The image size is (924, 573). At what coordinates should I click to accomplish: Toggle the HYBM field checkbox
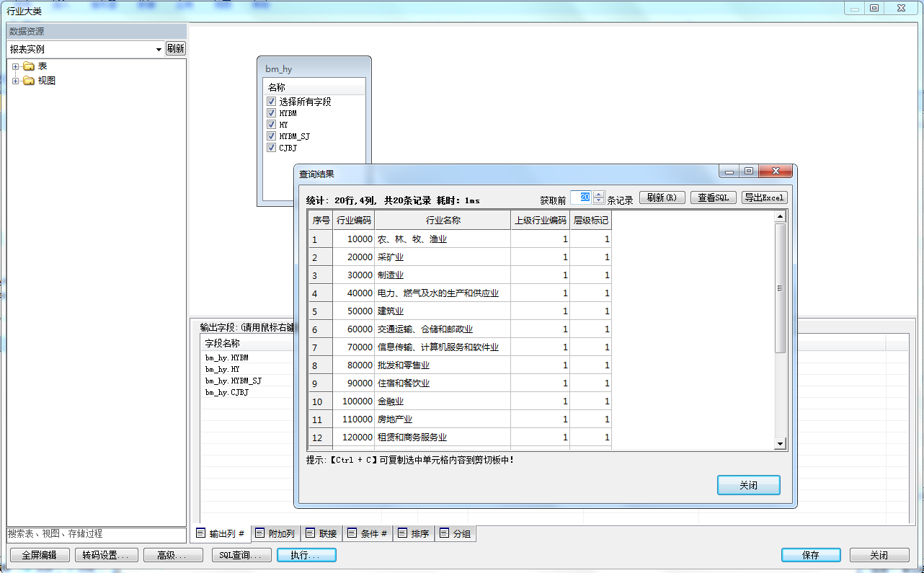coord(272,113)
